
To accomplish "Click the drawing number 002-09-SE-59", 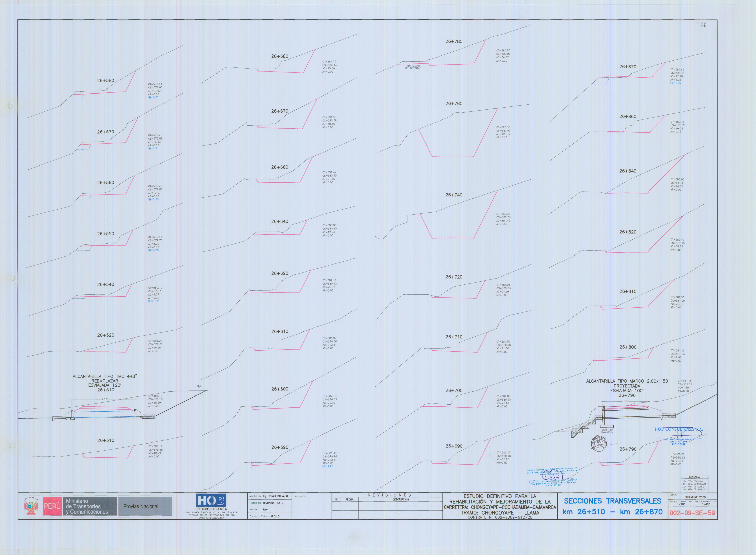I will (x=692, y=513).
